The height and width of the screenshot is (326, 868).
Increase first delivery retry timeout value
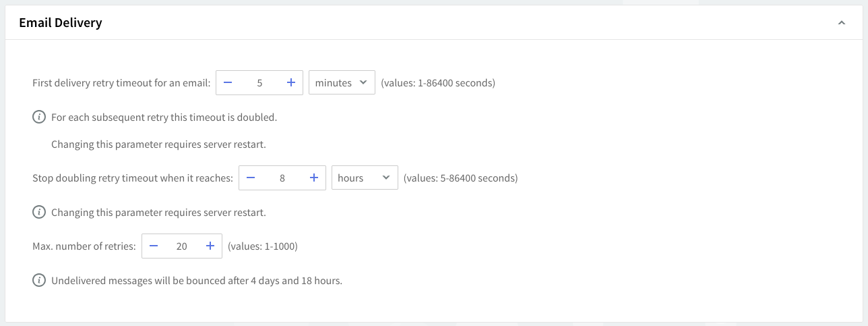[291, 83]
